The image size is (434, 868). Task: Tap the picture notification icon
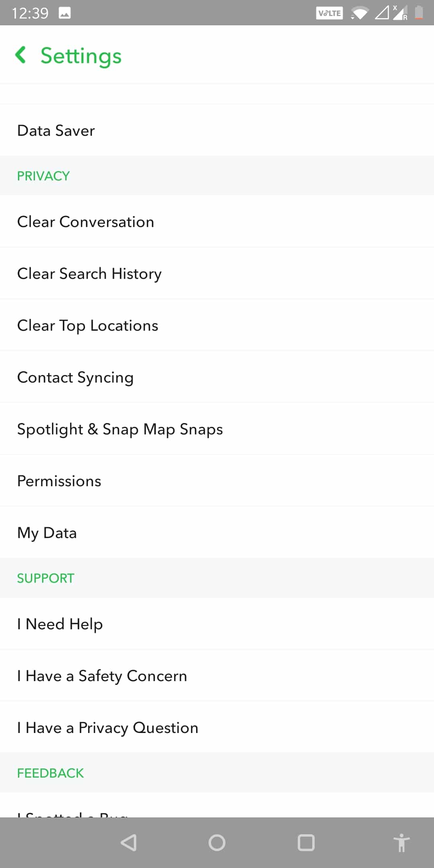click(65, 13)
